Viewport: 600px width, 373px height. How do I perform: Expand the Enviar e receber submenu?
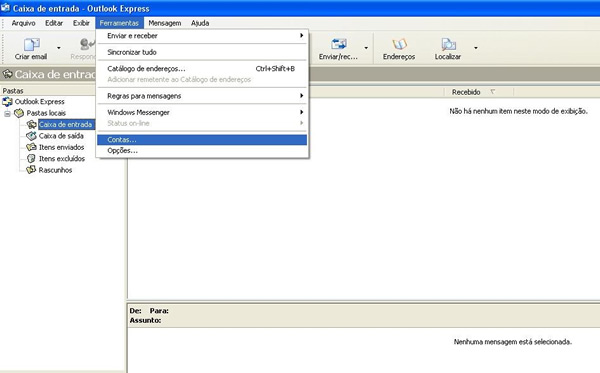point(202,36)
